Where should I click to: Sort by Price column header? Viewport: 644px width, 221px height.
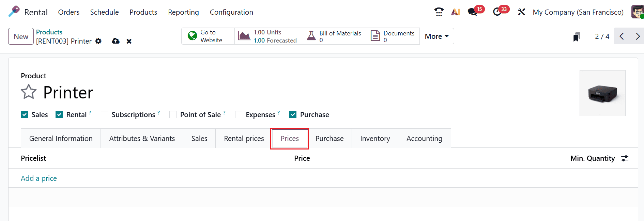(x=302, y=158)
